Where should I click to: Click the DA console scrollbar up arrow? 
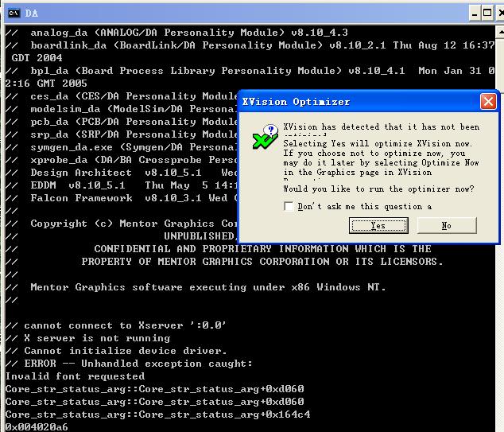(500, 32)
